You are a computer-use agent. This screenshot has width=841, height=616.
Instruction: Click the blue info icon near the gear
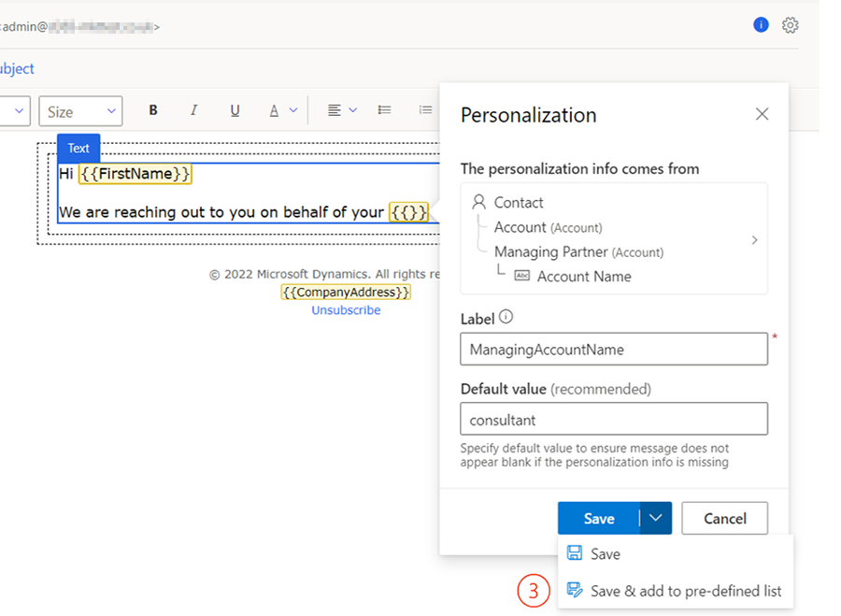coord(761,24)
